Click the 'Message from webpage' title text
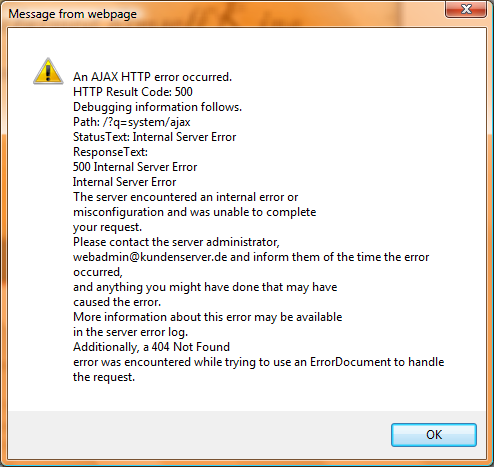Viewport: 494px width, 467px height. [x=72, y=14]
